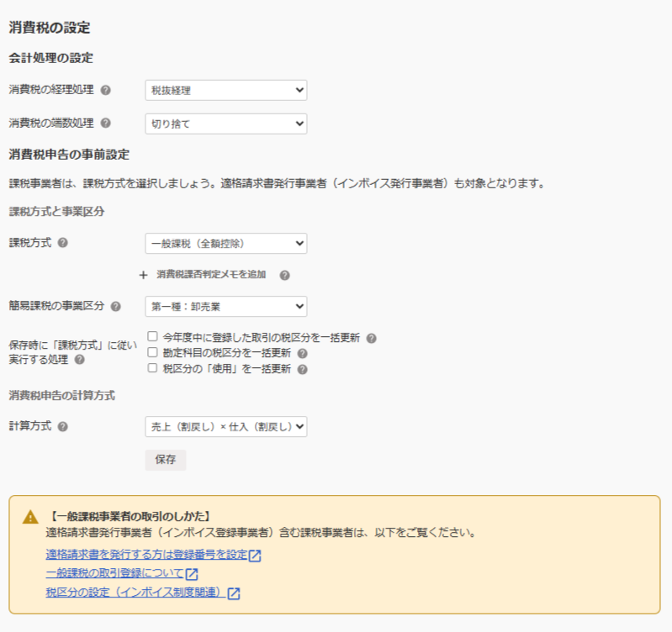Click help icon beside 消費税課否判定メモを追加
The image size is (672, 632).
pyautogui.click(x=284, y=275)
